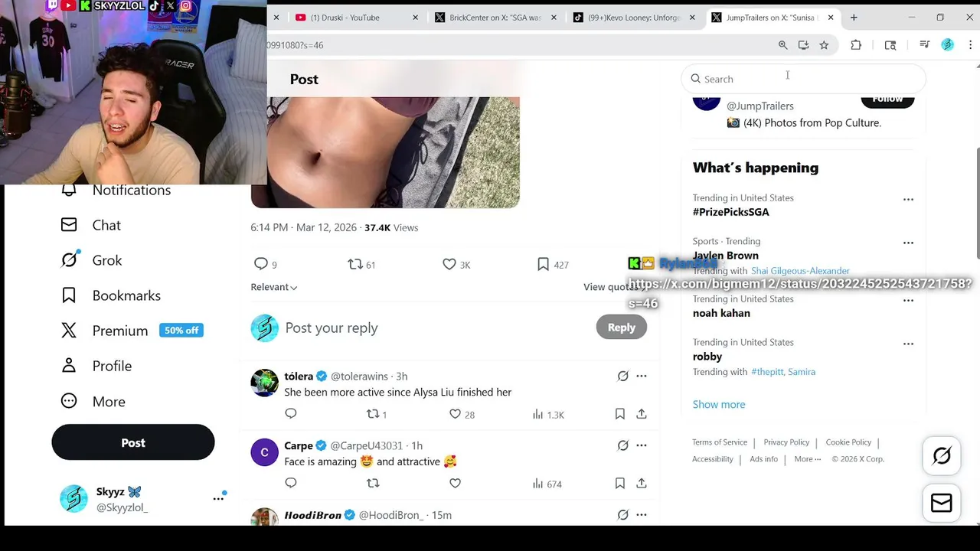This screenshot has height=551, width=980.
Task: Open account menu dots next to Skyyz
Action: click(218, 498)
